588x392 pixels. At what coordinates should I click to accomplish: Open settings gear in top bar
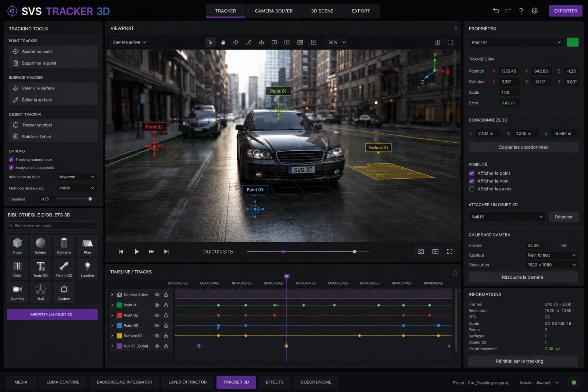(535, 11)
